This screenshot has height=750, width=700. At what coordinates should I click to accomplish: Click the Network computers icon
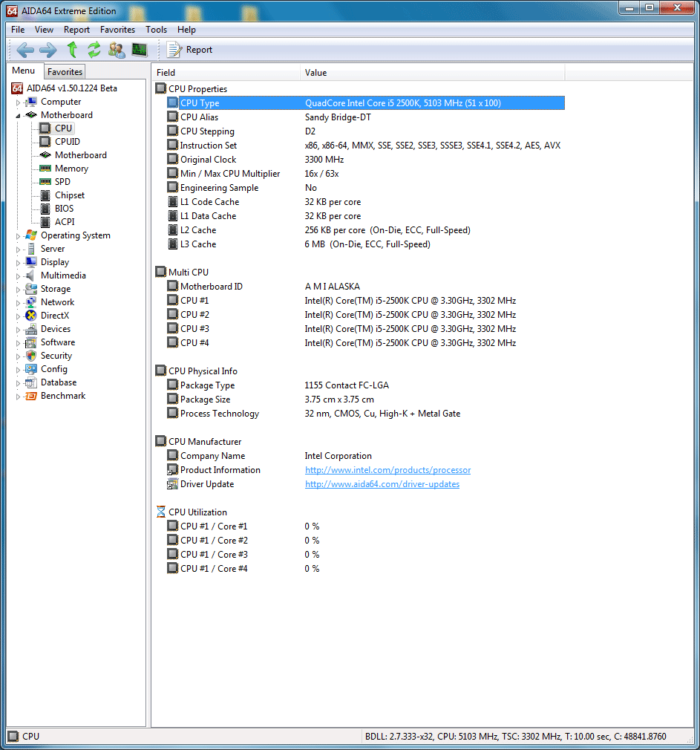(x=31, y=302)
